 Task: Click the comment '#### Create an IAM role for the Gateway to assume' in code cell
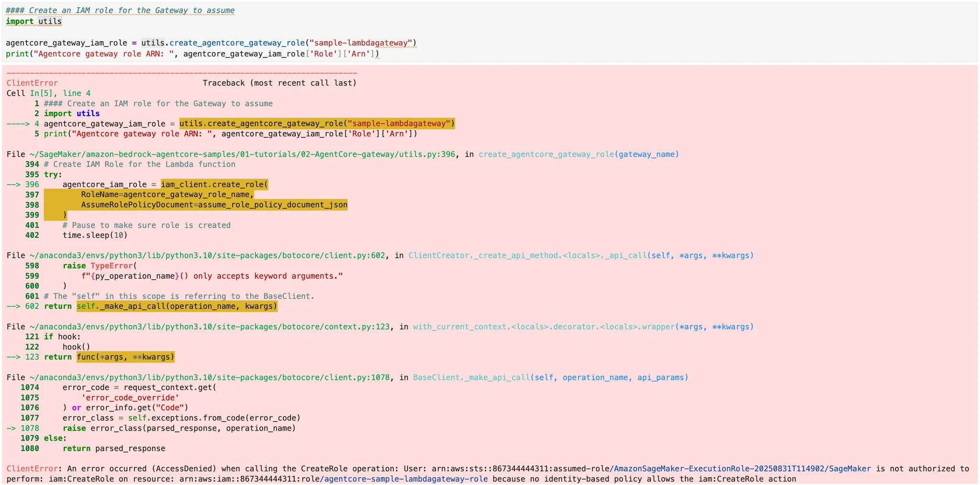[120, 11]
